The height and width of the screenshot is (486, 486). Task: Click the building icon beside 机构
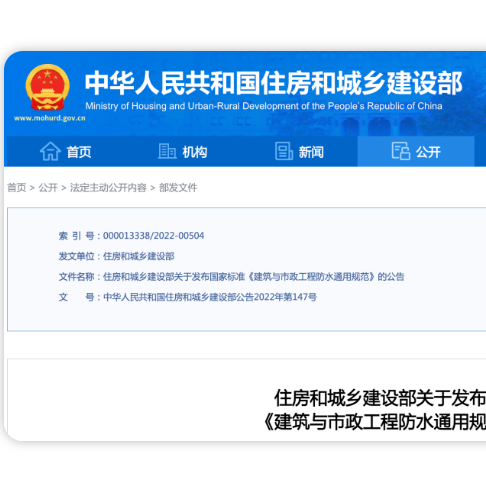tap(167, 151)
